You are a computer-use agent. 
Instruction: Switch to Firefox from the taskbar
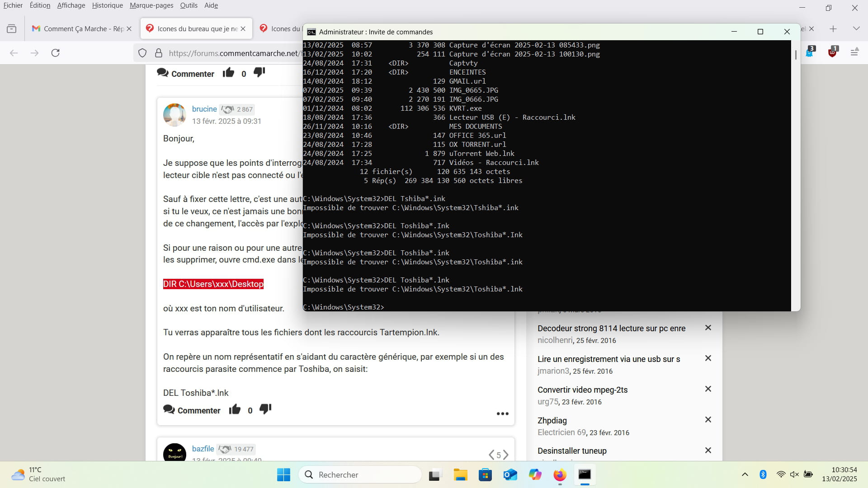tap(560, 475)
